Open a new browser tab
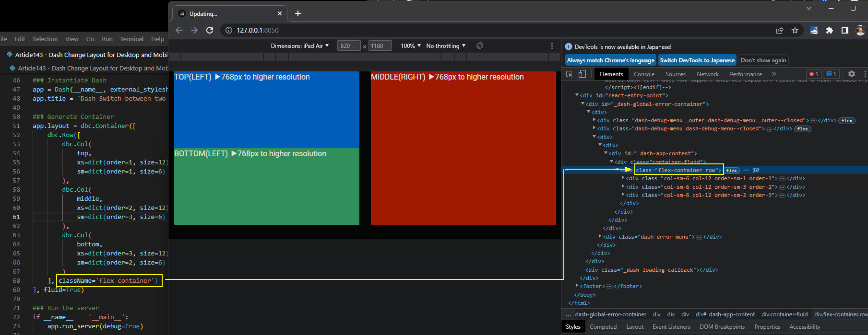 tap(298, 13)
